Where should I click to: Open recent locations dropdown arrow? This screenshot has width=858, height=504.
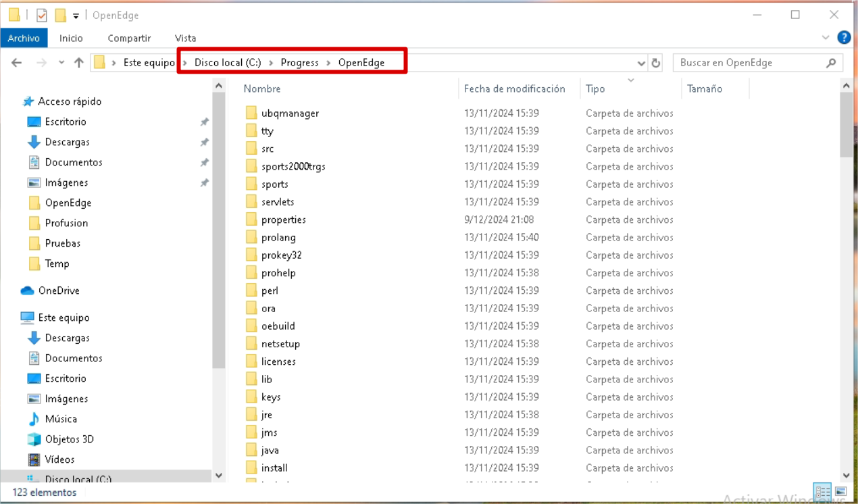click(61, 63)
